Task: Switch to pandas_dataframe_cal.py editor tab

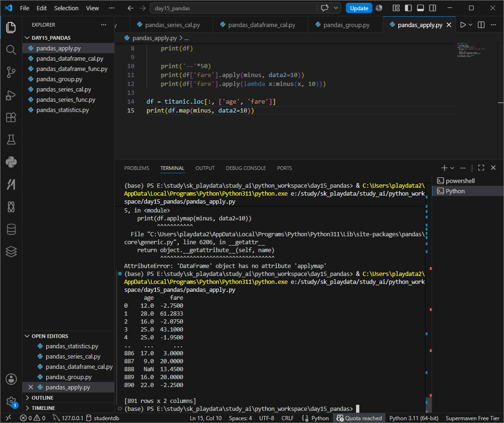Action: [x=261, y=25]
